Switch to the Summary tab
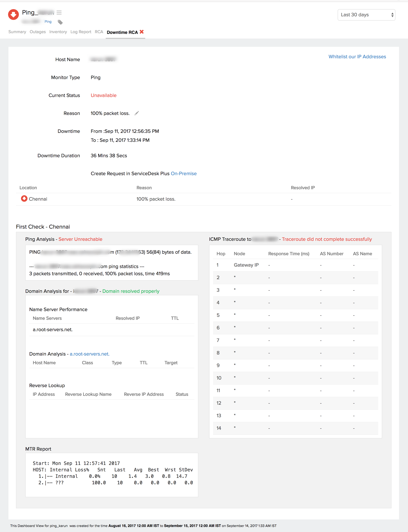The image size is (408, 532). coord(17,32)
